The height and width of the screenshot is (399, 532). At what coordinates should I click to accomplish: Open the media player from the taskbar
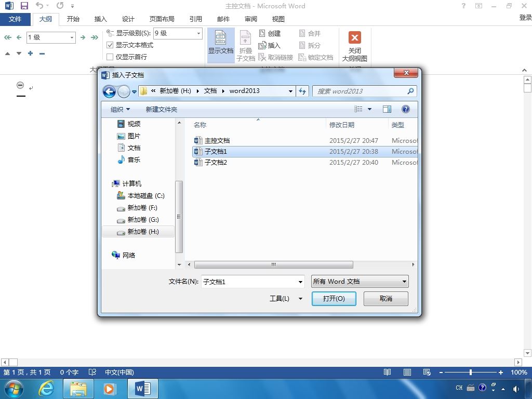(109, 389)
